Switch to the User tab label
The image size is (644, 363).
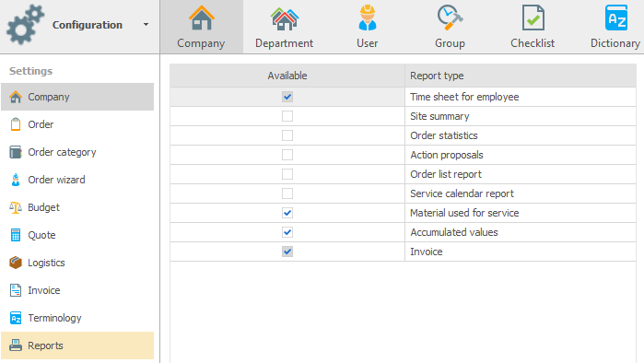tap(368, 43)
